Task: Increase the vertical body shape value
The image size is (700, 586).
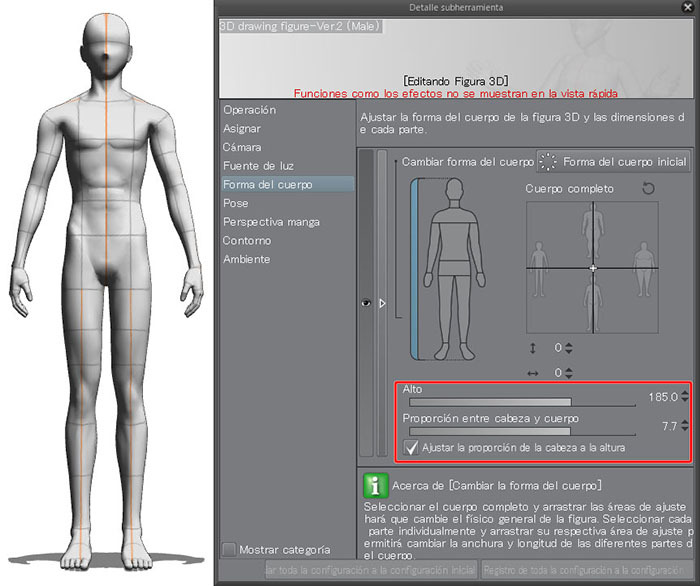Action: tap(569, 345)
